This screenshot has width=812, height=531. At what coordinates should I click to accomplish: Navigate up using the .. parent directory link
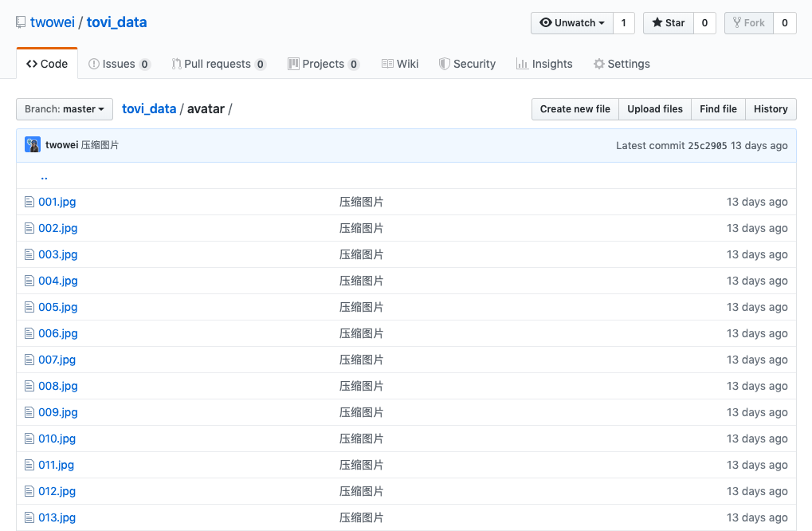(44, 176)
